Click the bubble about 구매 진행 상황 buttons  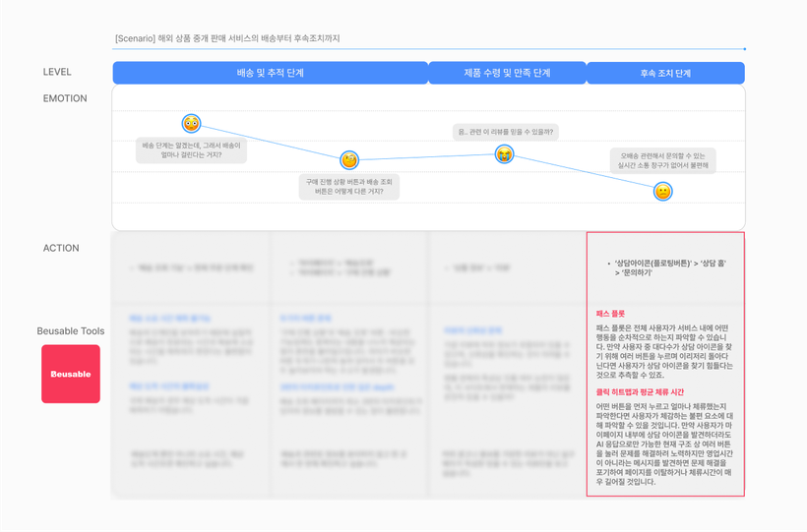349,187
